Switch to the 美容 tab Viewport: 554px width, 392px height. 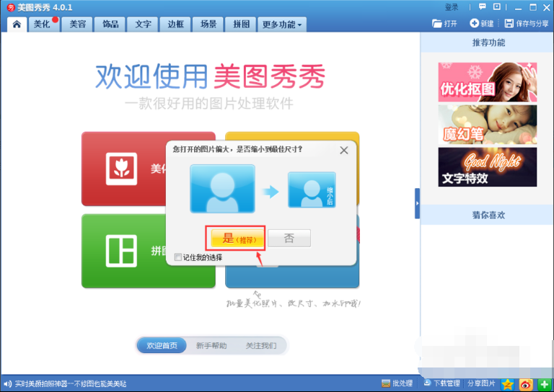click(x=77, y=24)
